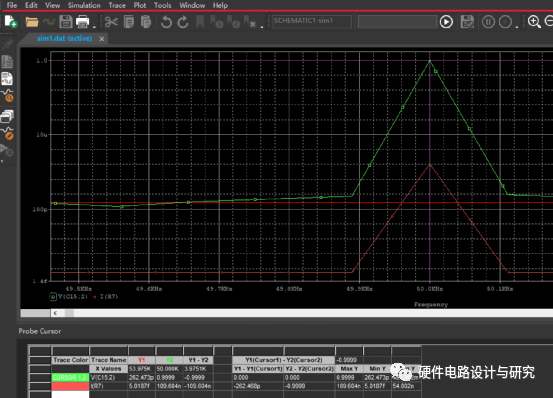Screen dimensions: 553x398
Task: Click the Redo arrow icon
Action: tap(183, 22)
